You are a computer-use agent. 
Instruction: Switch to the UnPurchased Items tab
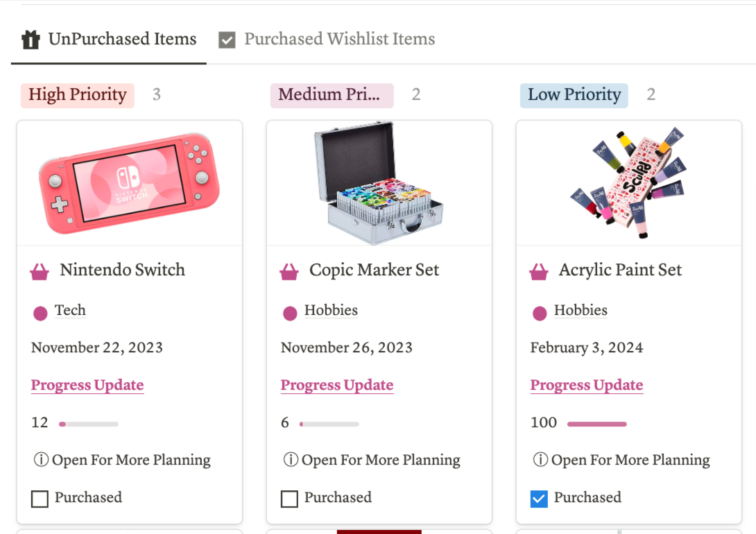tap(122, 40)
